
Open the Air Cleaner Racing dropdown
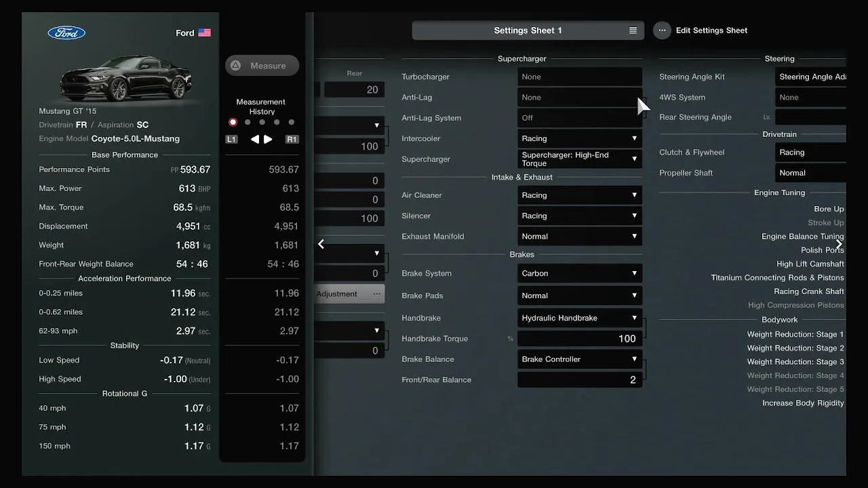(579, 195)
